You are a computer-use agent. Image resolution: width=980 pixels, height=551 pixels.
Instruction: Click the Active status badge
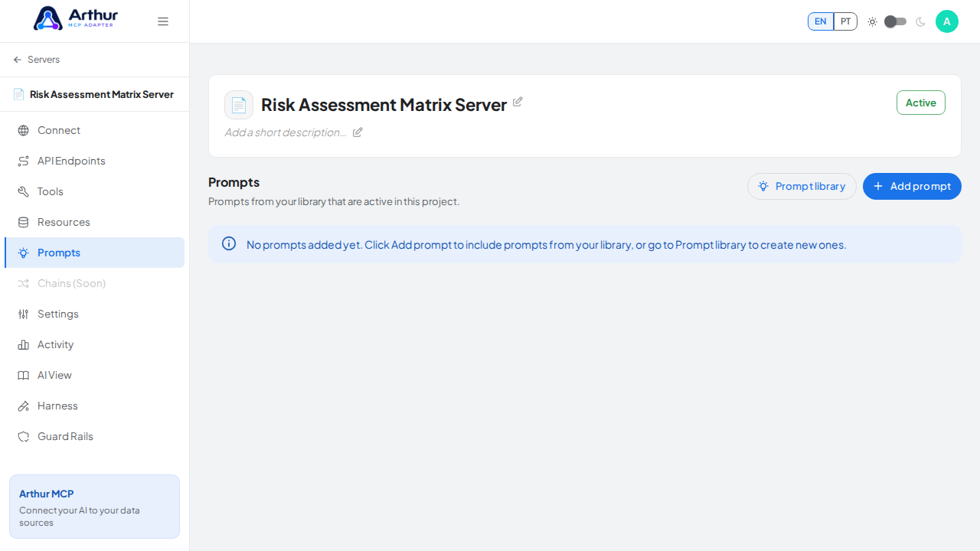tap(921, 103)
